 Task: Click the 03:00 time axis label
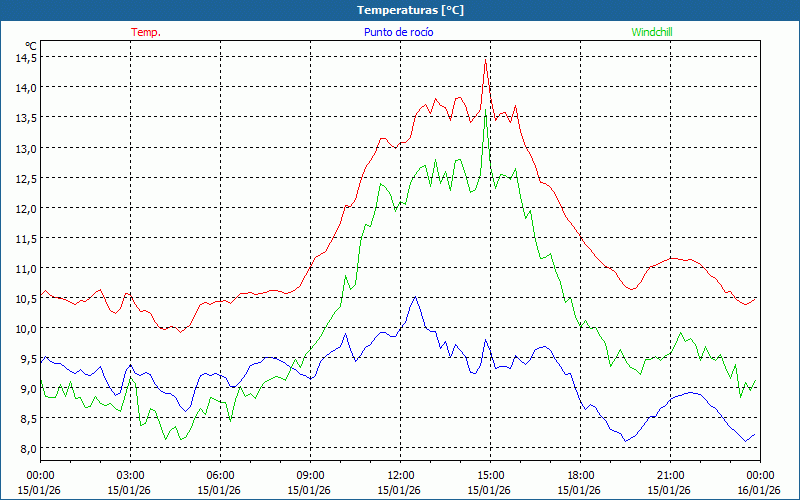(130, 475)
